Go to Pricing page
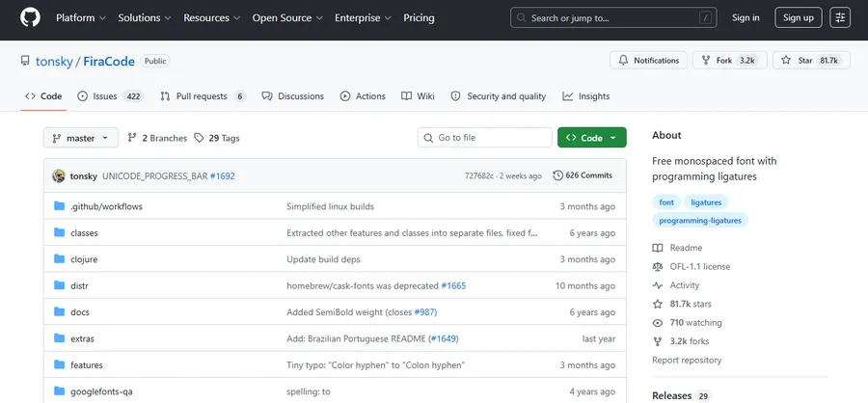This screenshot has width=868, height=403. click(420, 17)
